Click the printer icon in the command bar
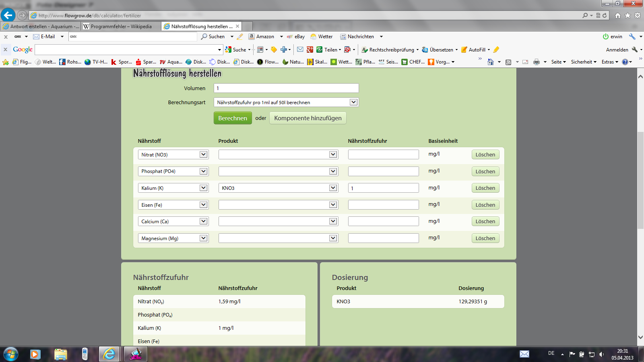The height and width of the screenshot is (362, 644). [x=536, y=62]
